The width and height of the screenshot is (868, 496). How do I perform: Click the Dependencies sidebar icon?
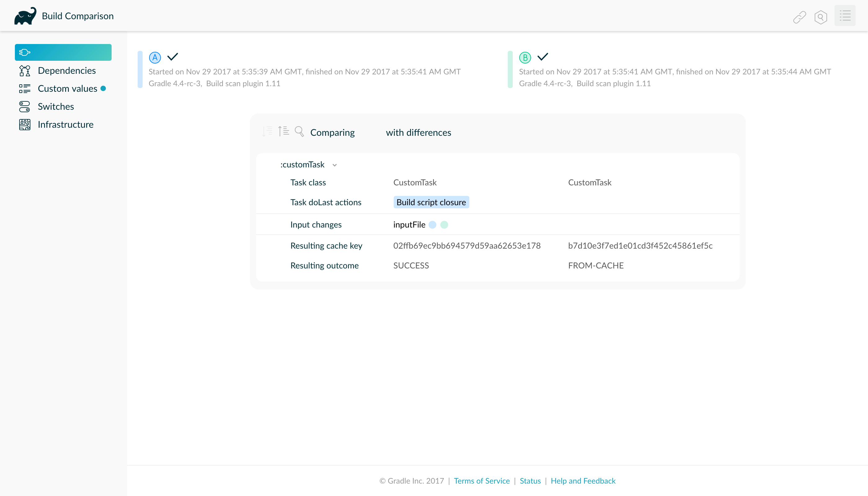coord(24,70)
